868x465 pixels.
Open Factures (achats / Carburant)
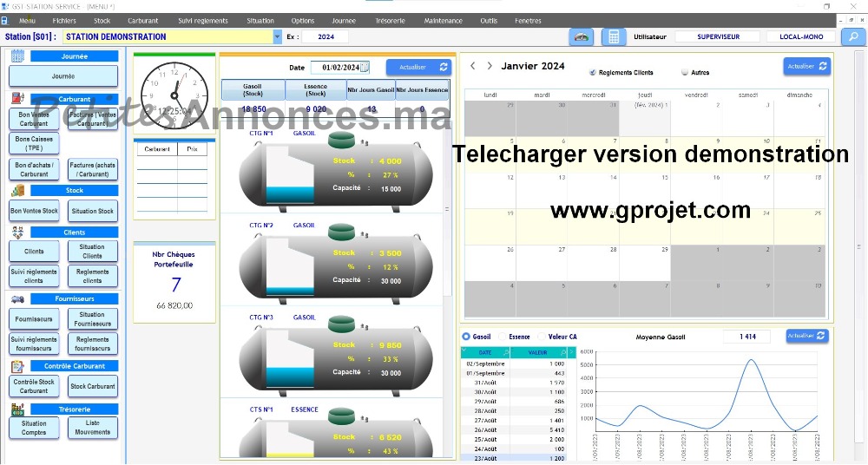coord(93,169)
